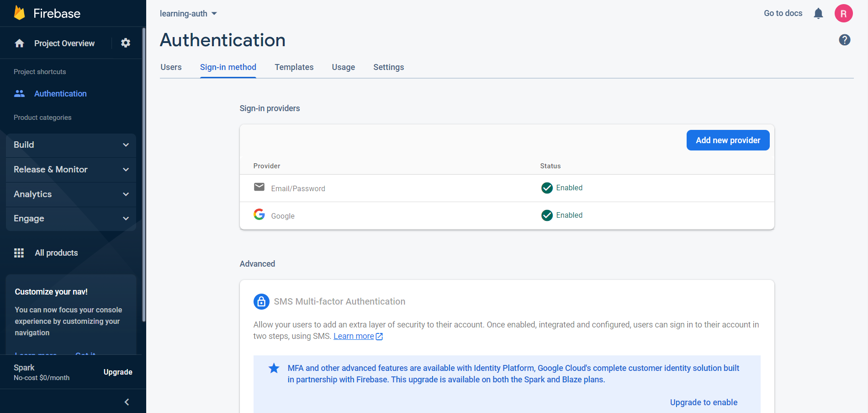Click SMS Multi-factor Authentication heading

point(339,301)
